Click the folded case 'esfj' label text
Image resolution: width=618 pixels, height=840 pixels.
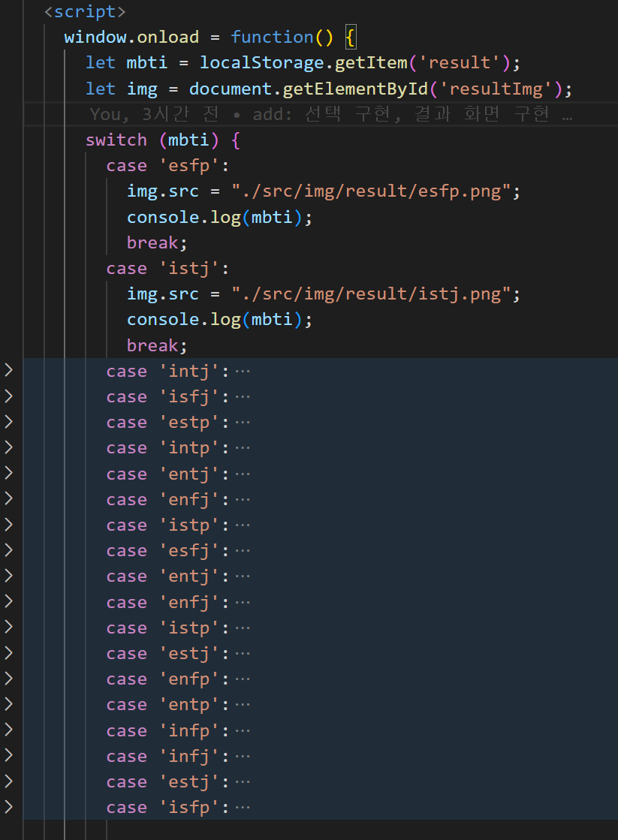(x=167, y=551)
